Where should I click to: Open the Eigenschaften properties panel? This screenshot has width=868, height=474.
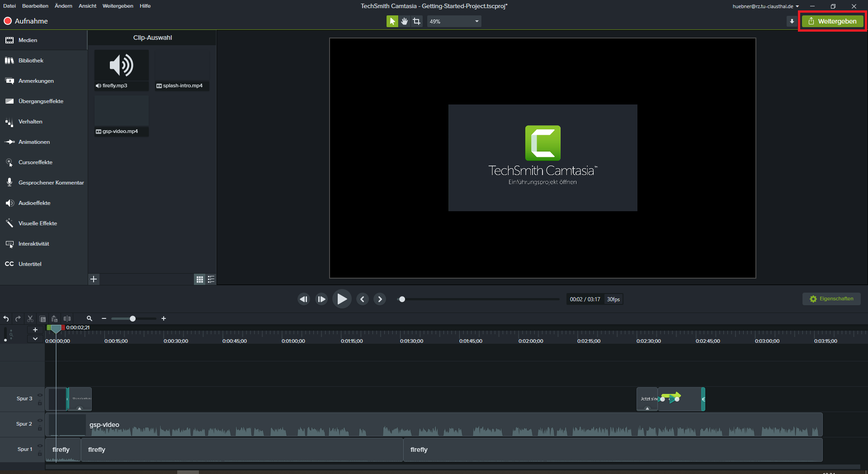pyautogui.click(x=831, y=299)
